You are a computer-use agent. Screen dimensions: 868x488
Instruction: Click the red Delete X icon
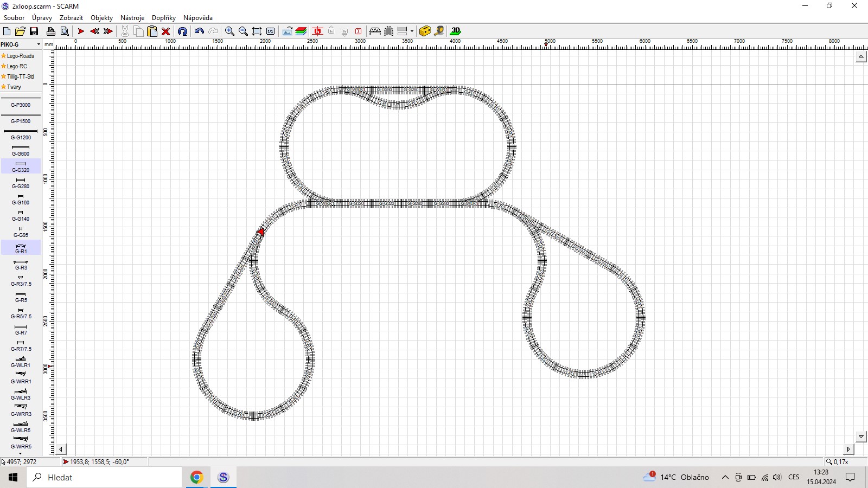166,31
